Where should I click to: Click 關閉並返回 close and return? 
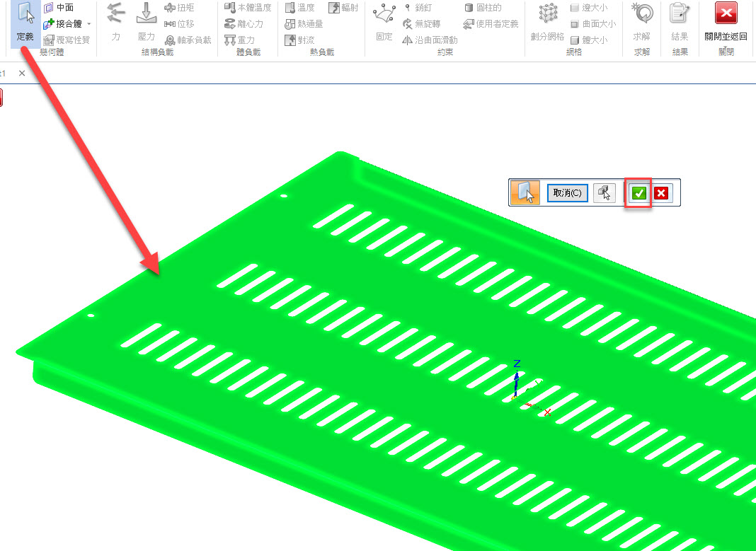click(x=726, y=22)
